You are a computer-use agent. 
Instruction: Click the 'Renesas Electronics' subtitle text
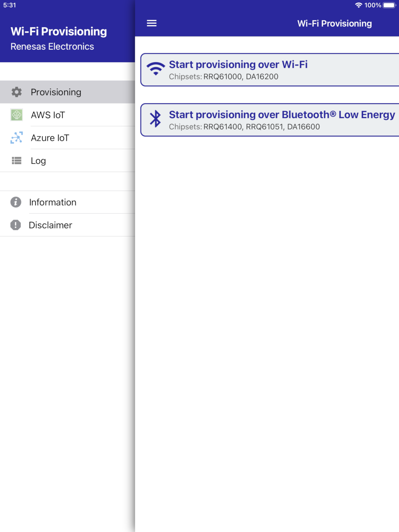click(x=52, y=46)
